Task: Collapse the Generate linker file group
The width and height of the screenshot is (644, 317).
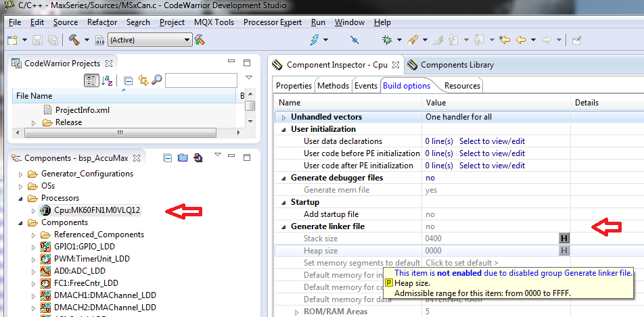Action: [283, 226]
